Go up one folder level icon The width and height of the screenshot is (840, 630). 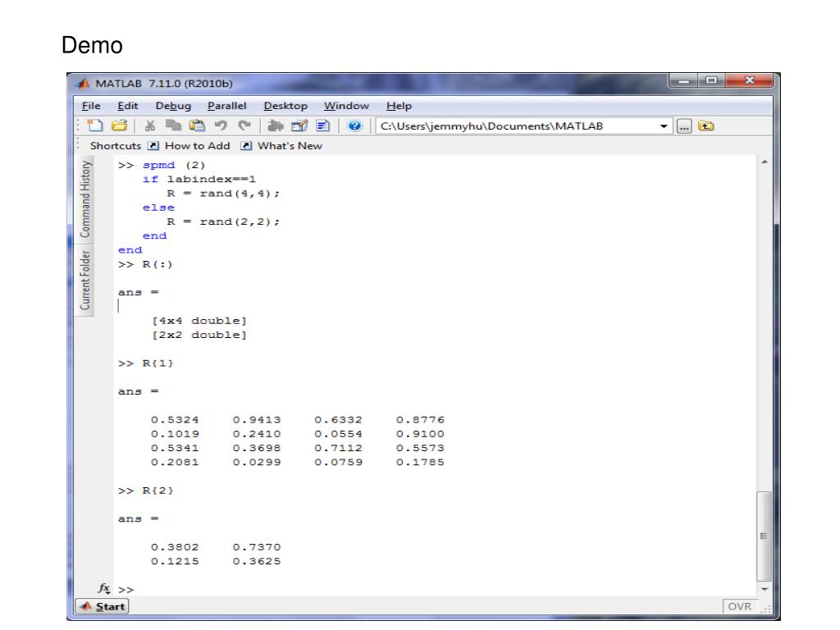tap(705, 127)
